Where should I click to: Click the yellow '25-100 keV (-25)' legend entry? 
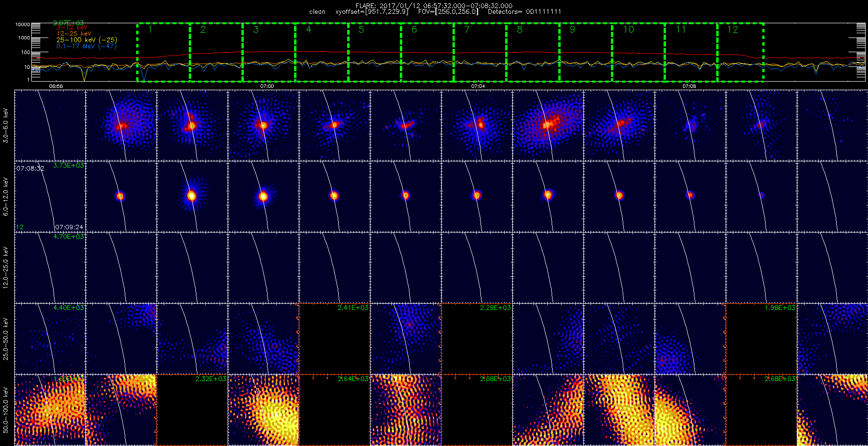point(87,40)
